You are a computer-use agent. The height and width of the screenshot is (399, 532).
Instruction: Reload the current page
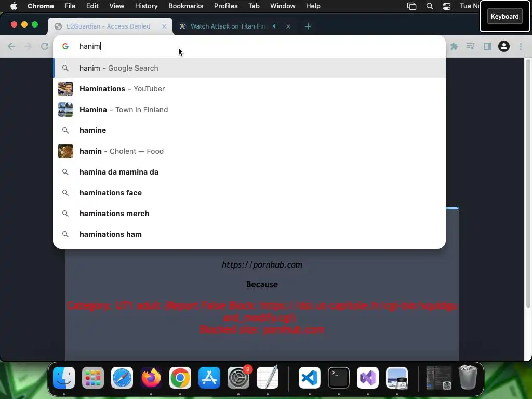[45, 46]
